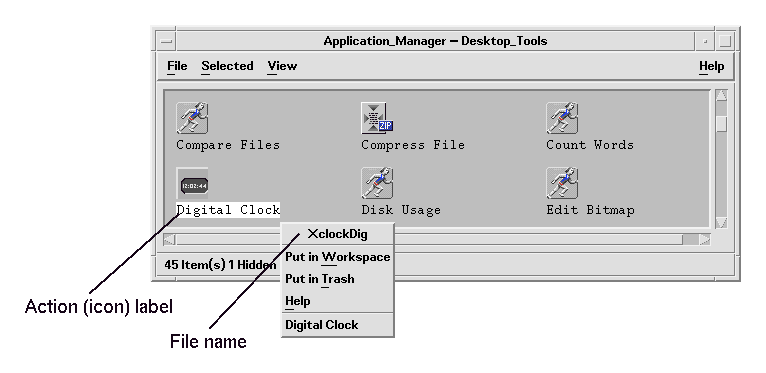The width and height of the screenshot is (766, 373).
Task: Open the Compare Files action icon
Action: click(x=192, y=118)
